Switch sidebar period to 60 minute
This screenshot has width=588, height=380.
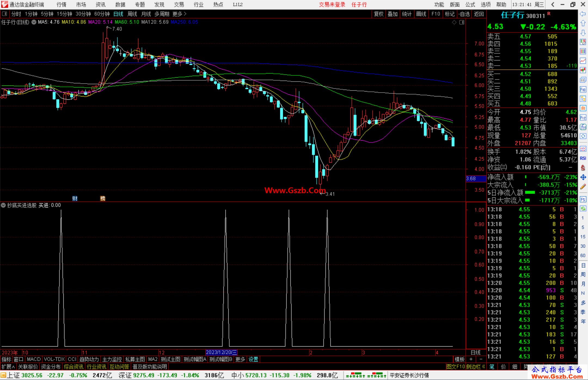pos(583,256)
